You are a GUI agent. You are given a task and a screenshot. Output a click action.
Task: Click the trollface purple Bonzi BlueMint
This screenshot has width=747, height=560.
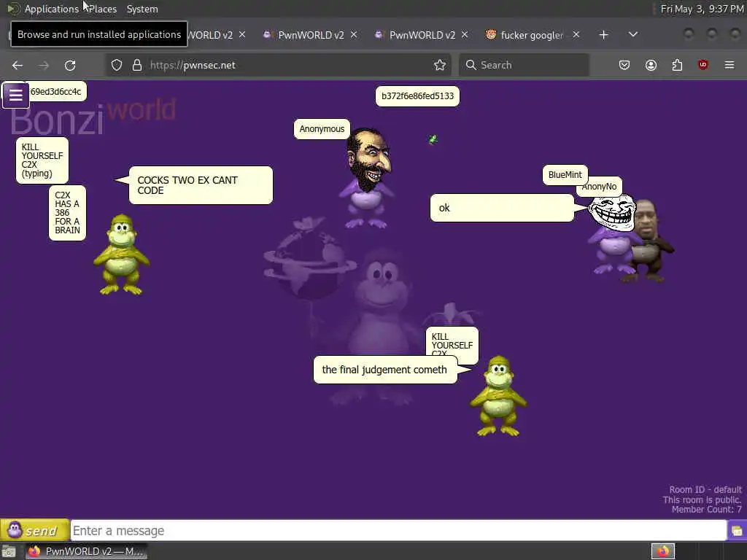pos(612,234)
